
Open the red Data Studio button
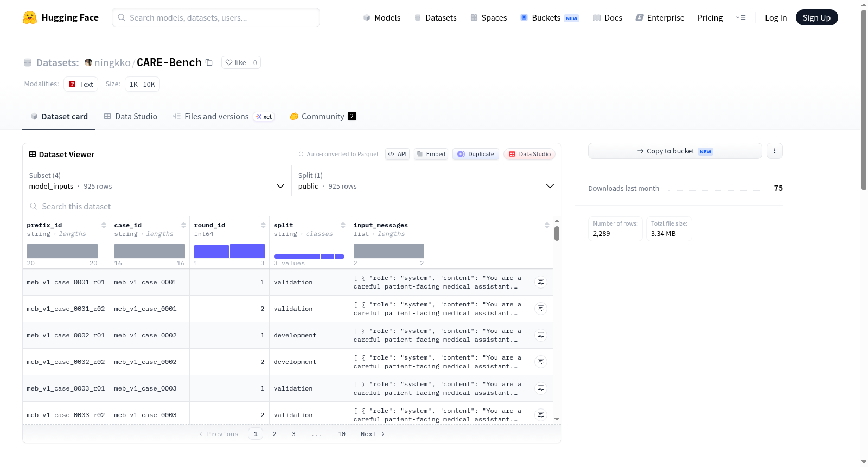[x=529, y=154]
